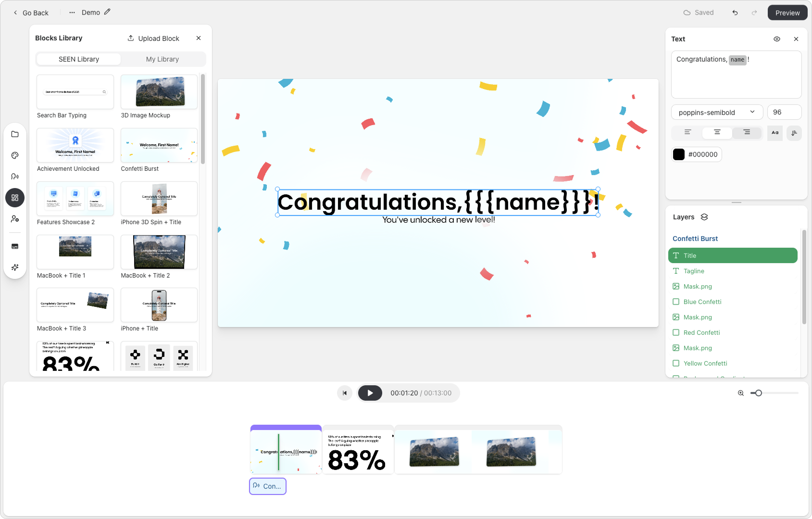Open the user settings icon in sidebar
Viewport: 812px width, 519px height.
click(15, 219)
